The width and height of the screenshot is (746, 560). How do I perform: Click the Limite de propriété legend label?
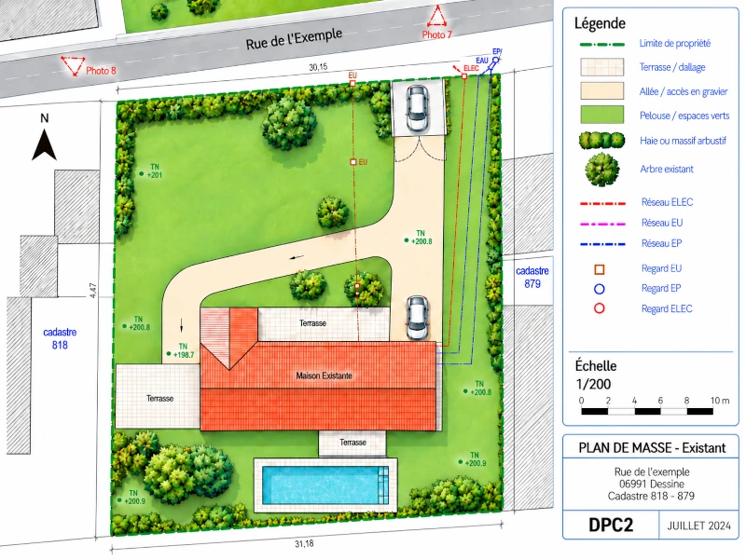[x=674, y=43]
